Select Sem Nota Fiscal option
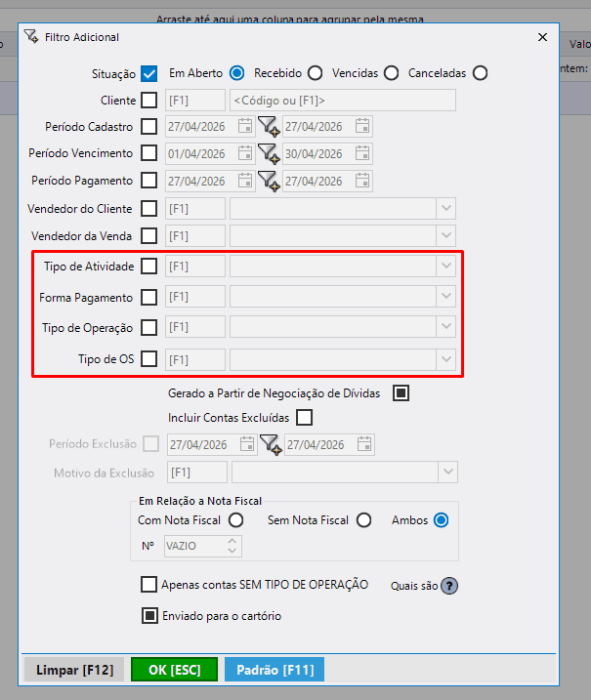This screenshot has width=591, height=700. coord(363,520)
